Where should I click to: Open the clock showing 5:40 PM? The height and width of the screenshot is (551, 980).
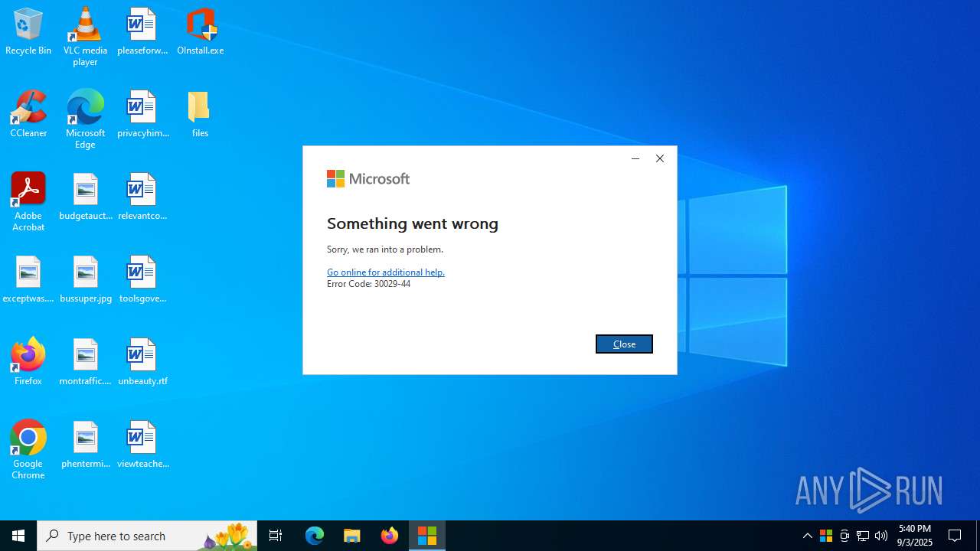coord(915,536)
